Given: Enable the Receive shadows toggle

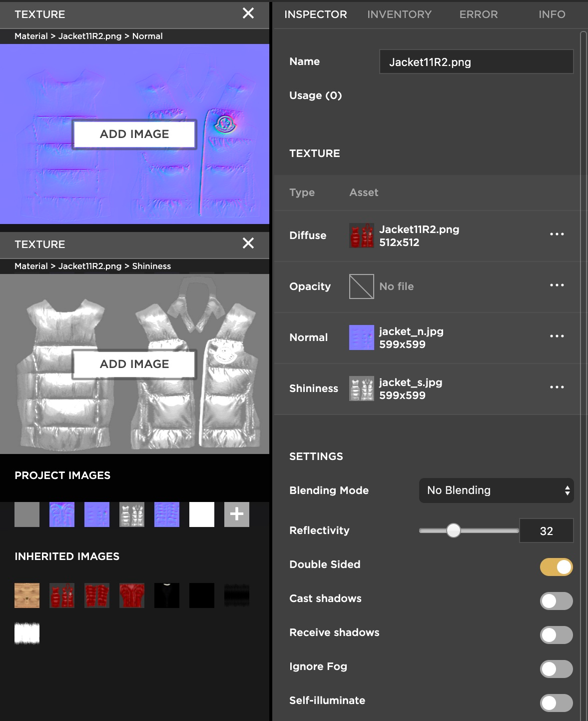Looking at the screenshot, I should pyautogui.click(x=557, y=635).
